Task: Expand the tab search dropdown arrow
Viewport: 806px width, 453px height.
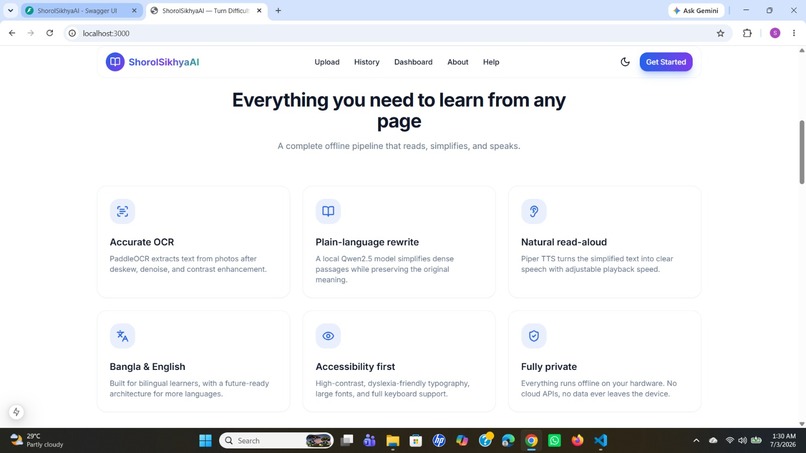Action: pos(10,10)
